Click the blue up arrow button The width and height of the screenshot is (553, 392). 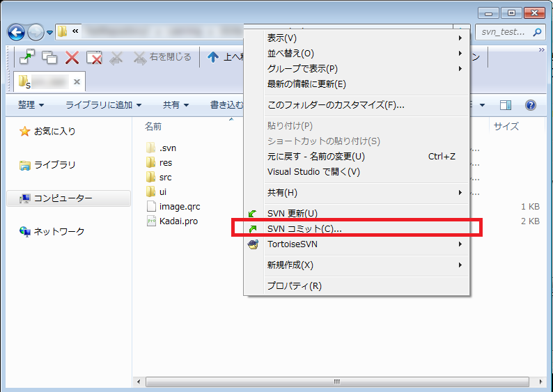click(212, 57)
